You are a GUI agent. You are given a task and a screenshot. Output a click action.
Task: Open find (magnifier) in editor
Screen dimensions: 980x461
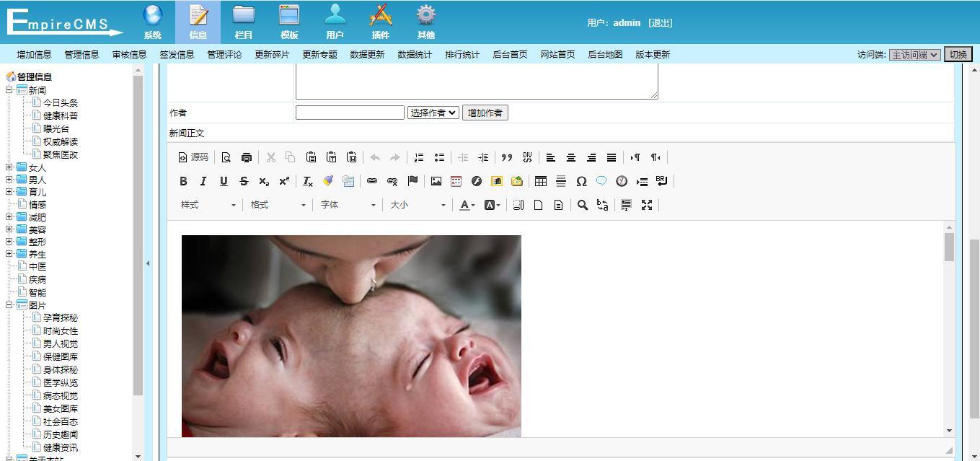(583, 205)
